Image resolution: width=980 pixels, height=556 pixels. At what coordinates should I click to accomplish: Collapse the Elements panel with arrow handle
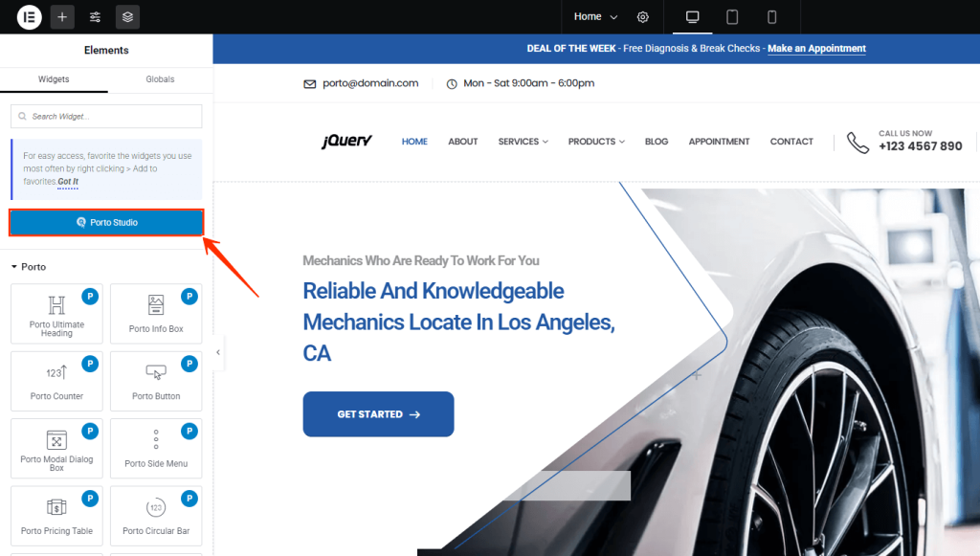[x=218, y=352]
